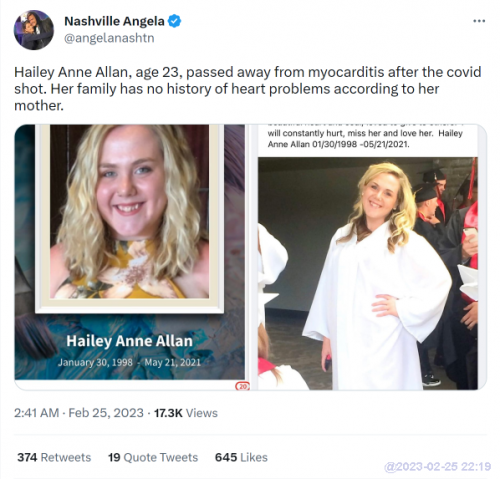This screenshot has width=500, height=479.
Task: Click the @2023-02-25 22:19 watermark
Action: [x=438, y=466]
